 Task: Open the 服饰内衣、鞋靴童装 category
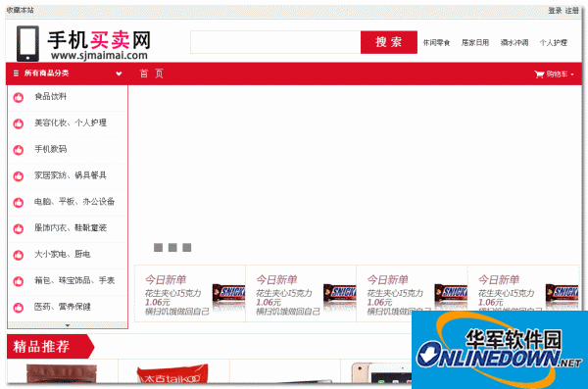pyautogui.click(x=71, y=227)
